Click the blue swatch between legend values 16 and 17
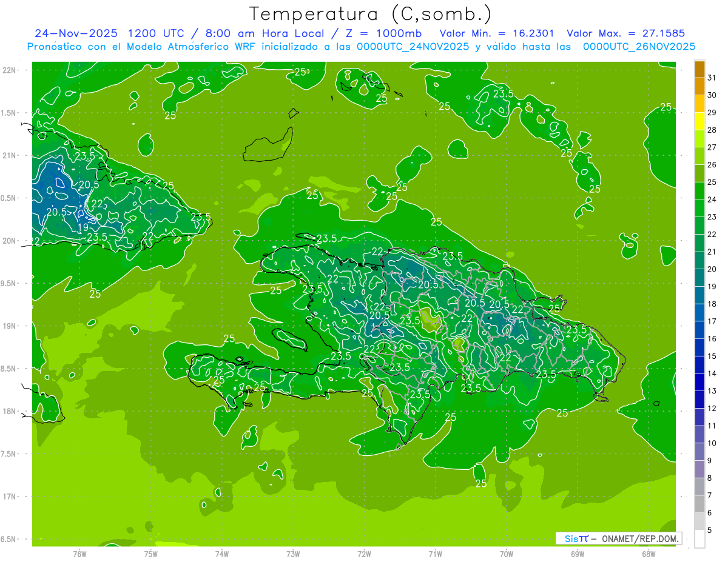The width and height of the screenshot is (728, 562). 699,330
